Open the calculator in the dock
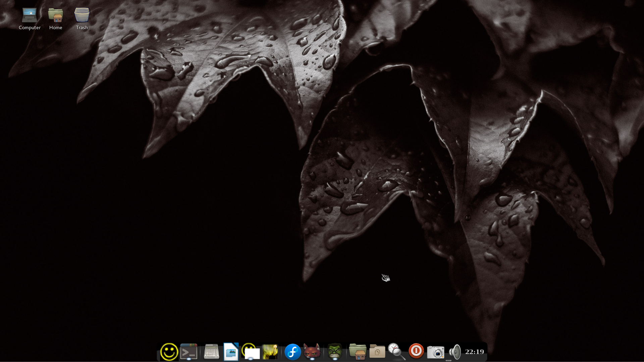The width and height of the screenshot is (644, 362). tap(212, 352)
